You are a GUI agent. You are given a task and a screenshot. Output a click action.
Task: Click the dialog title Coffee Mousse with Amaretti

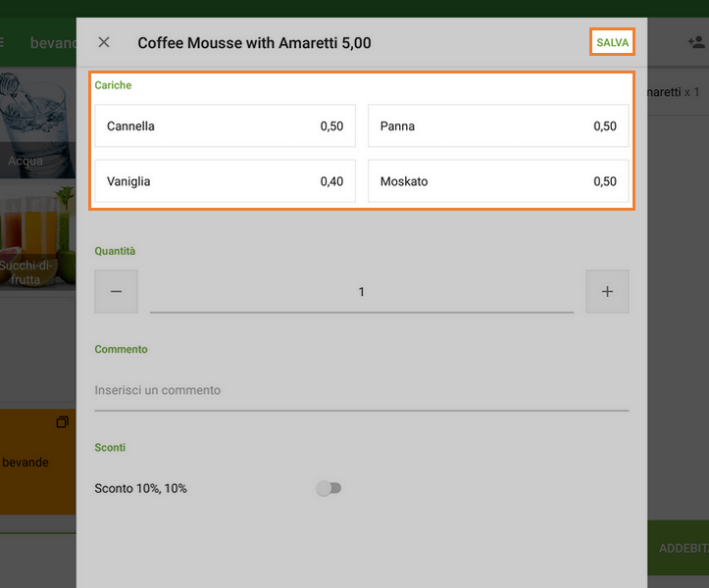pos(254,43)
